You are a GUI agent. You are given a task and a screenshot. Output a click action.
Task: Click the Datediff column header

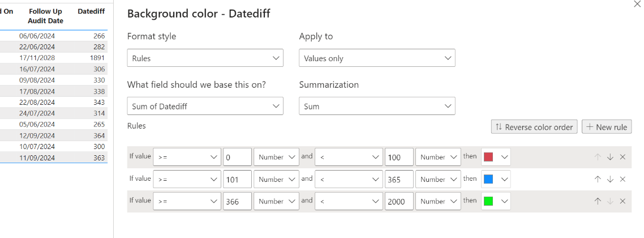coord(91,11)
